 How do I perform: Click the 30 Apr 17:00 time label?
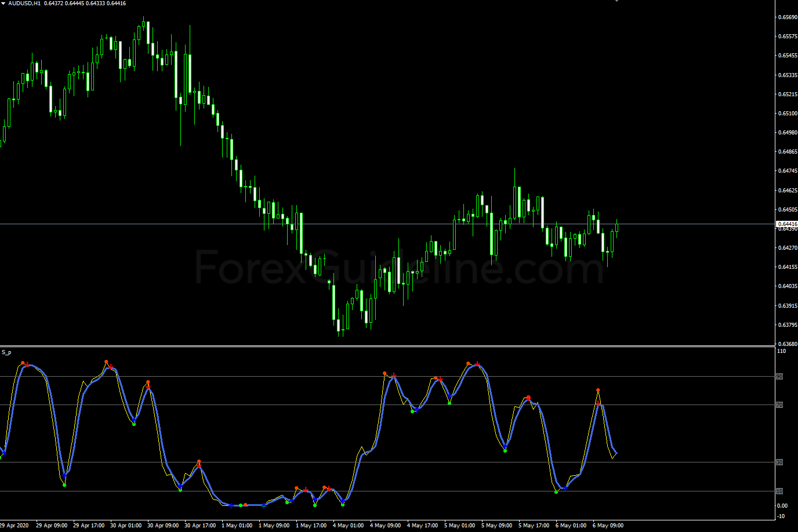[x=200, y=526]
